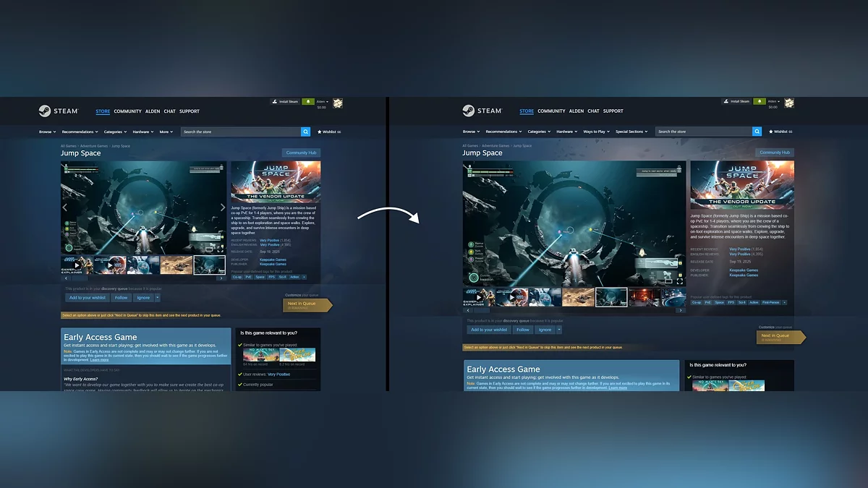Select the STORE tab in the left Steam page
The image size is (868, 488).
(x=103, y=111)
